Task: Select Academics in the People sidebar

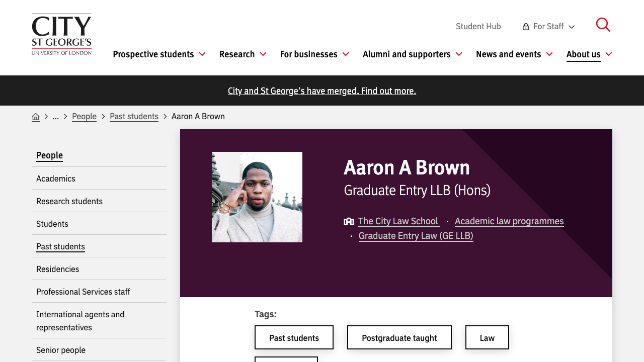Action: (x=56, y=178)
